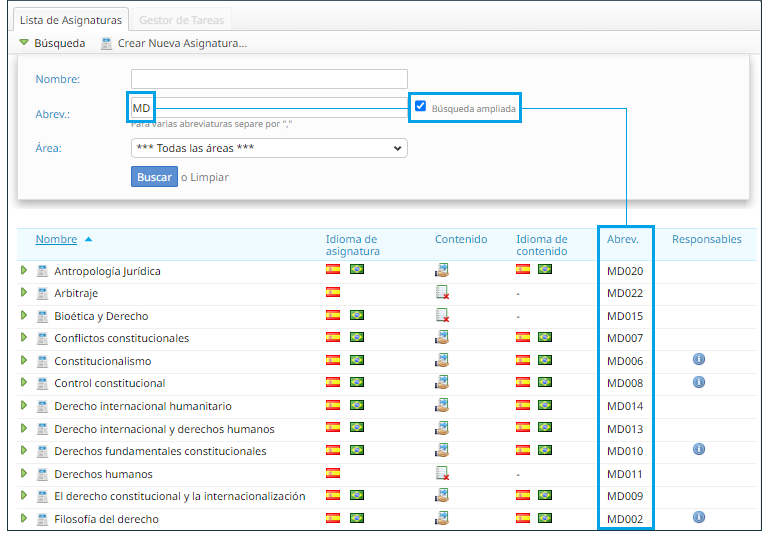Expand the Derecho internacional humanitario row
764x533 pixels.
(x=24, y=405)
